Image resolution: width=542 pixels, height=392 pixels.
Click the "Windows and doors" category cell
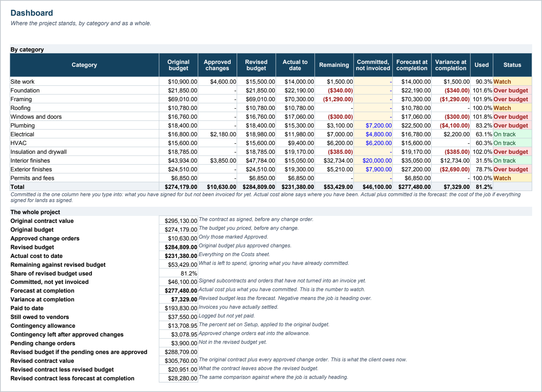coord(84,117)
